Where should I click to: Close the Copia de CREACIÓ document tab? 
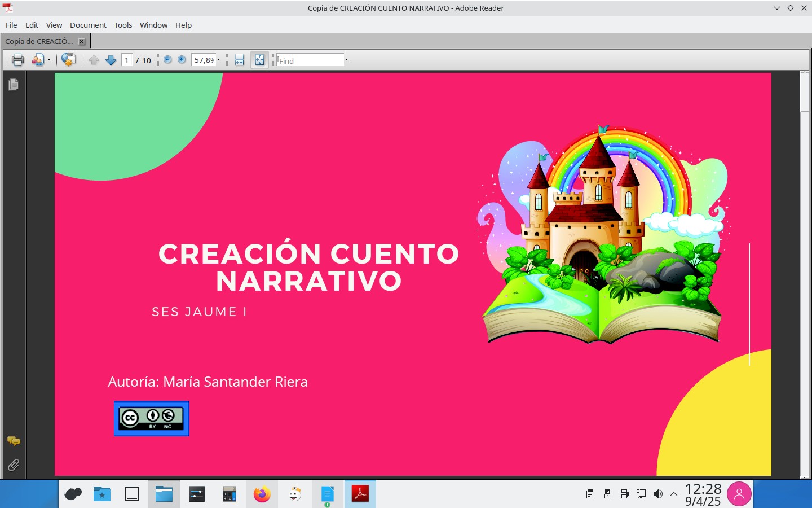tap(82, 41)
